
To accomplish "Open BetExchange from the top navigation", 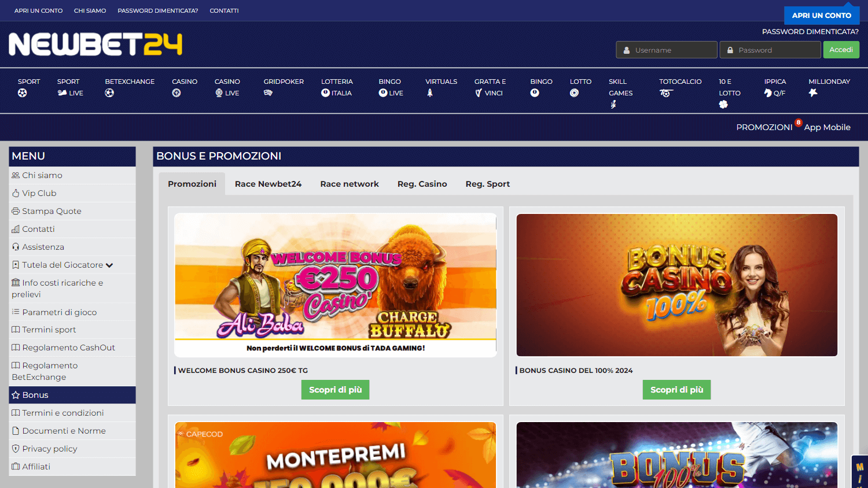I will tap(130, 87).
